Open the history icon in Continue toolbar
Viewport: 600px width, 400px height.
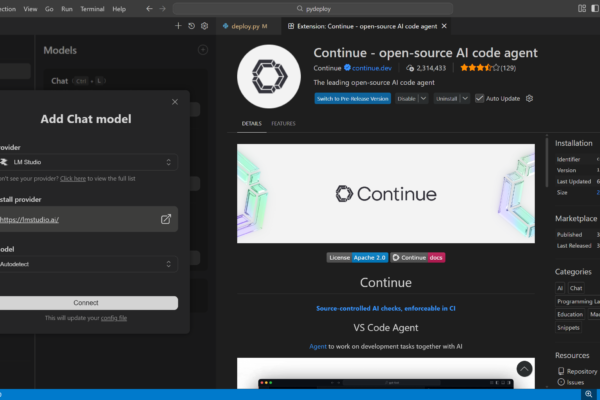191,26
